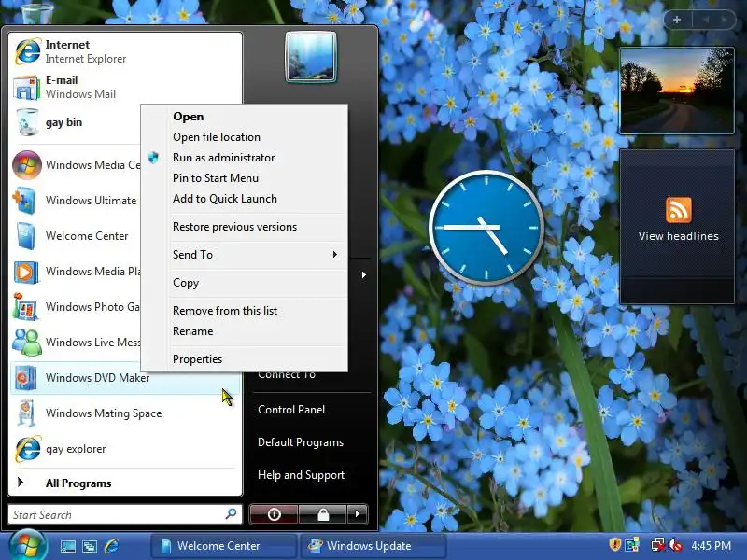This screenshot has width=747, height=560.
Task: Click Connect To link
Action: point(287,376)
